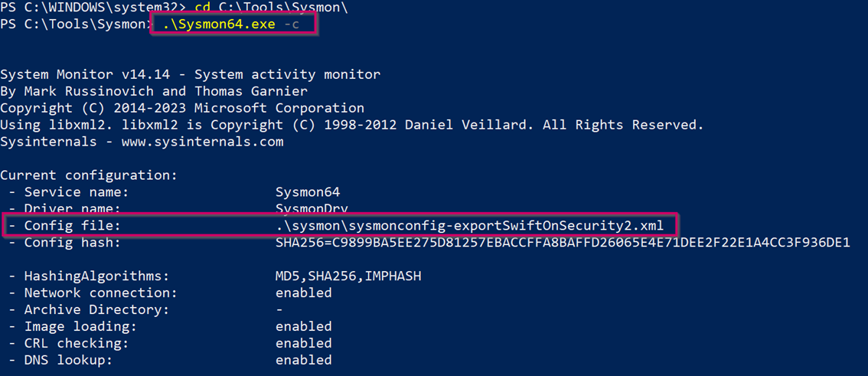Click the .\Sysmon64.exe -c command text
The image size is (868, 376).
coord(231,25)
